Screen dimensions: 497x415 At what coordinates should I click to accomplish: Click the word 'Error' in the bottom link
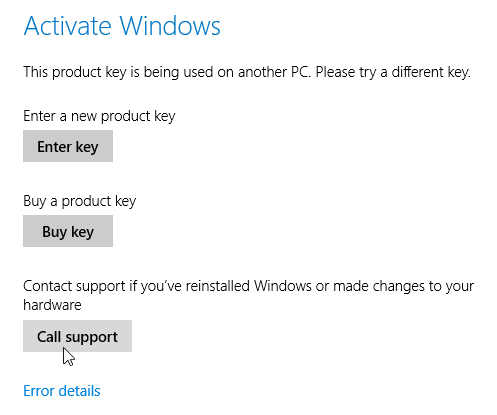click(x=40, y=391)
